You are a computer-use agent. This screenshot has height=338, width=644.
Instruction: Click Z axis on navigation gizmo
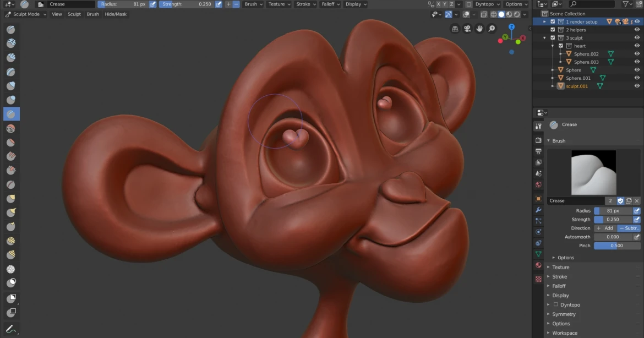point(511,26)
